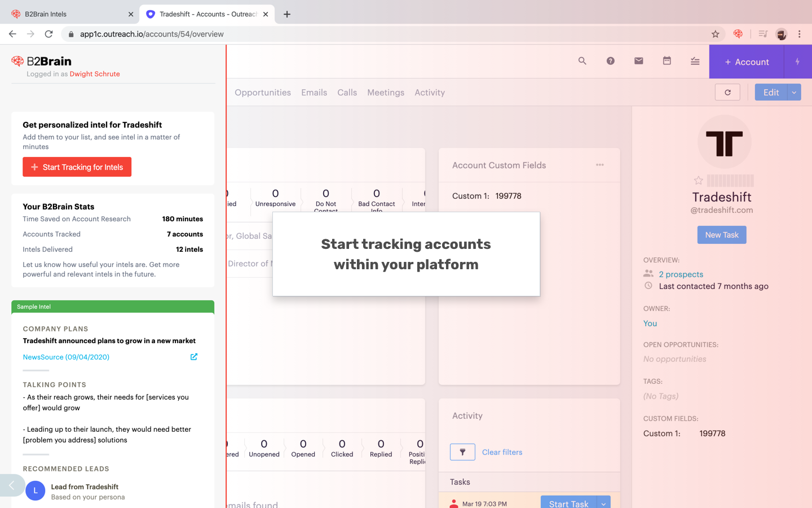Open NewsSource (09/04/2020) link
Viewport: 812px width, 508px height.
[x=66, y=357]
